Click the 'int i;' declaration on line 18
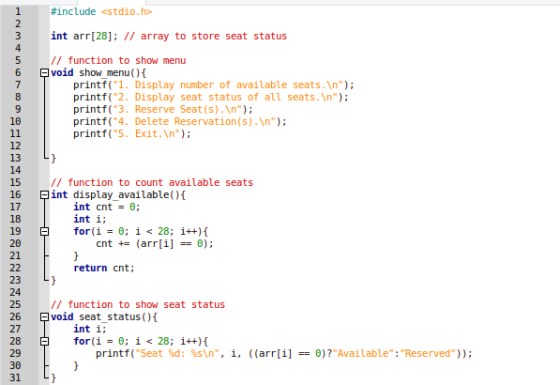Viewport: 560px width, 385px height. (90, 219)
